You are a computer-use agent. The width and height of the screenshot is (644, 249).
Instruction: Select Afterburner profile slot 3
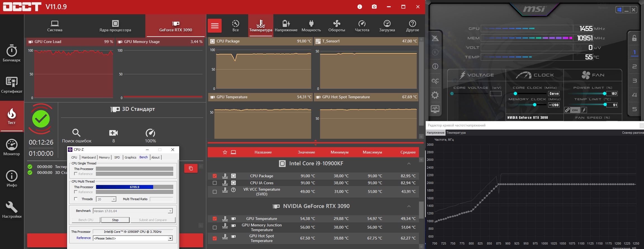(634, 81)
